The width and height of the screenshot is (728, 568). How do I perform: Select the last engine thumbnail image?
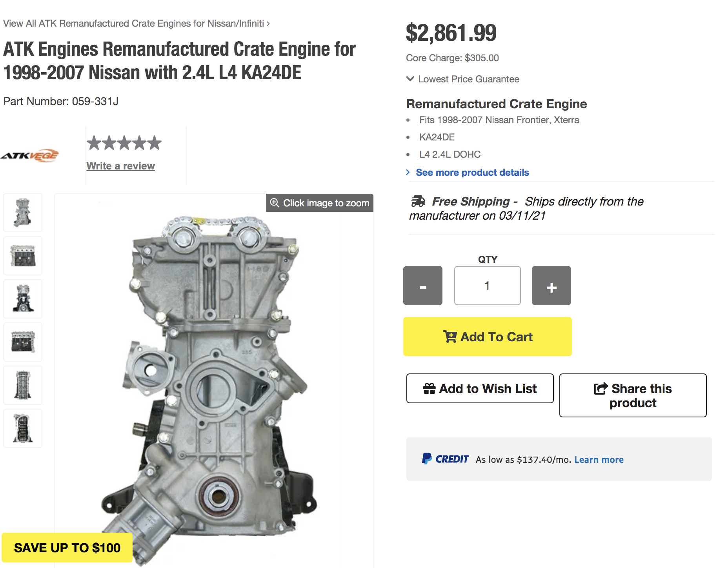coord(23,428)
